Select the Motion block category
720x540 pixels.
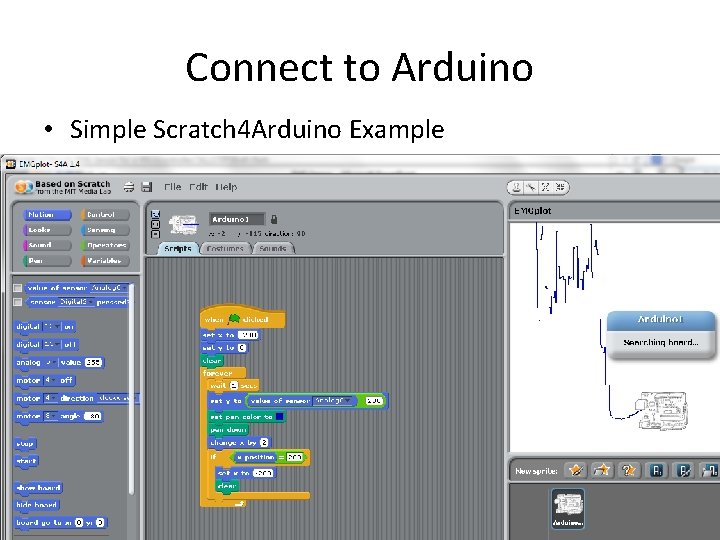(47, 215)
